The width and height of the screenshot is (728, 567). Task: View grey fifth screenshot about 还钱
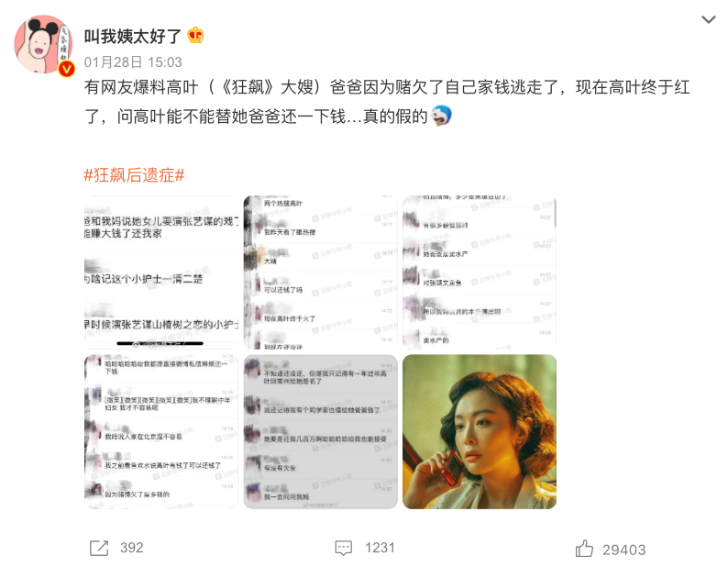[320, 432]
